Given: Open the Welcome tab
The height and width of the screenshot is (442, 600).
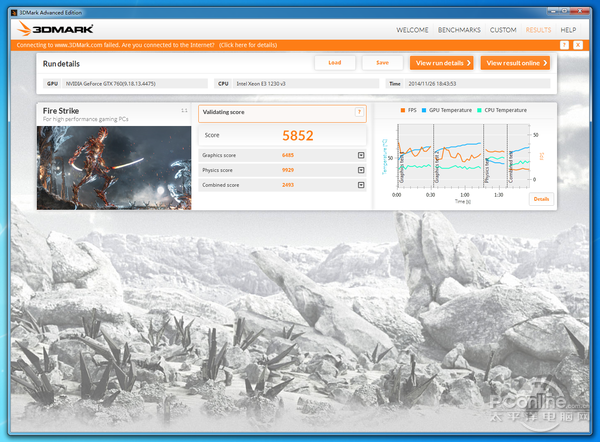Looking at the screenshot, I should (412, 30).
